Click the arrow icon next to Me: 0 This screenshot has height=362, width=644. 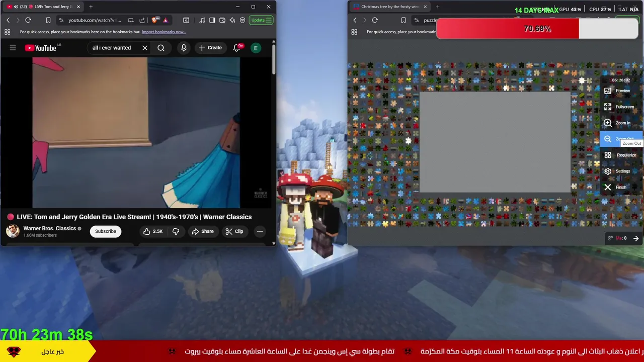tap(636, 238)
